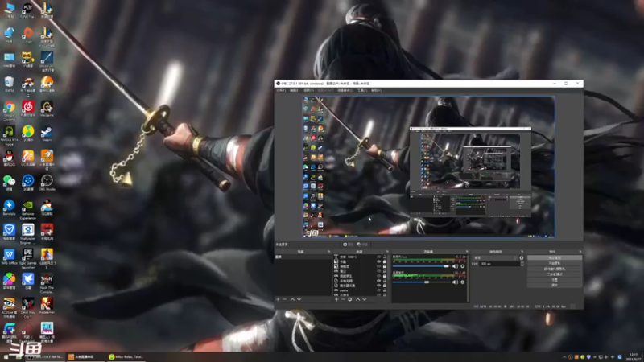Move scene up in Scenes list
Image resolution: width=644 pixels, height=362 pixels.
[x=292, y=299]
